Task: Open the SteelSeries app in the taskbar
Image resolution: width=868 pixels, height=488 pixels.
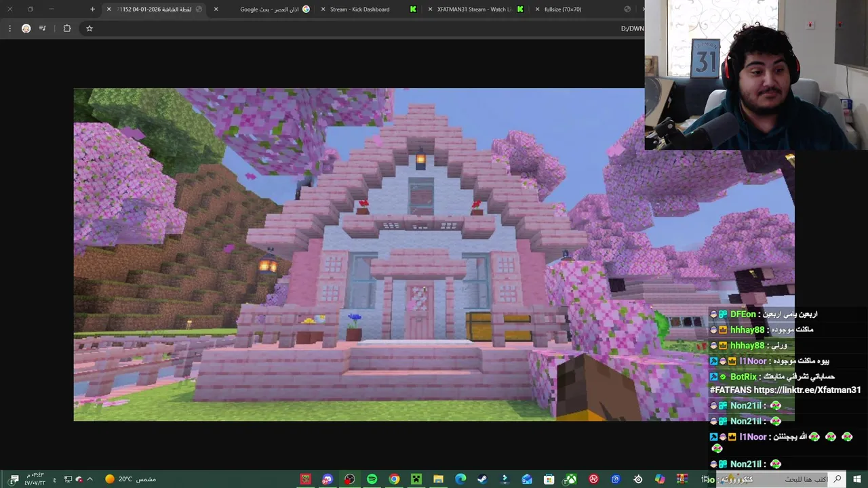Action: (638, 479)
